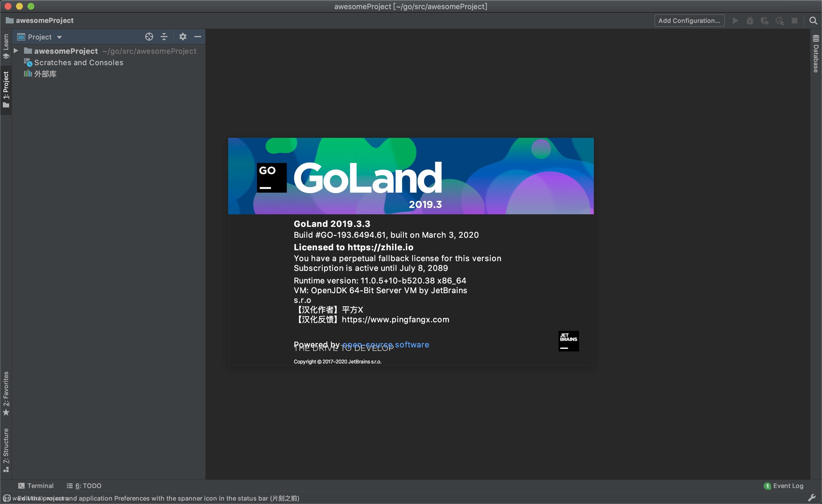Click awesomeProject breadcrumb in navigation bar
822x504 pixels.
tap(40, 20)
